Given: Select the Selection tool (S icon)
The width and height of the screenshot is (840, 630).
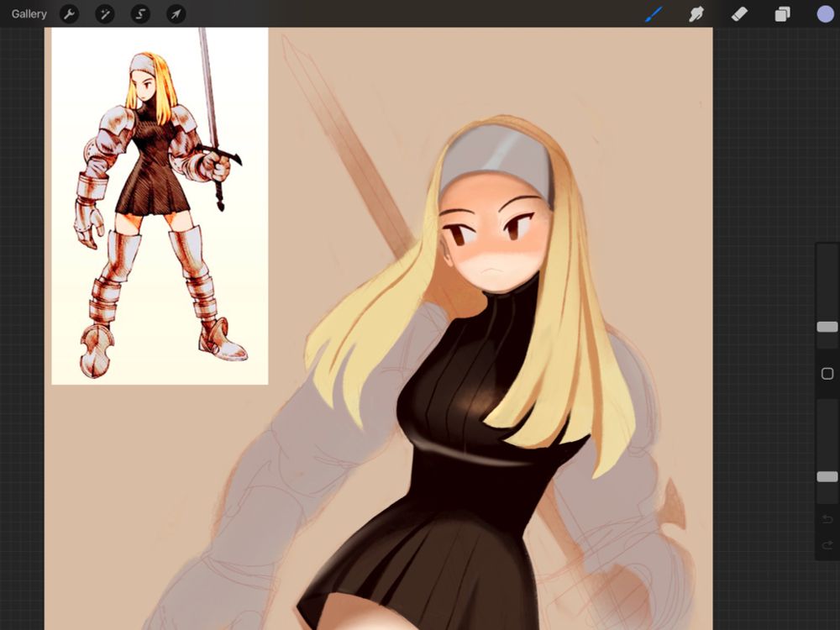Looking at the screenshot, I should tap(139, 13).
